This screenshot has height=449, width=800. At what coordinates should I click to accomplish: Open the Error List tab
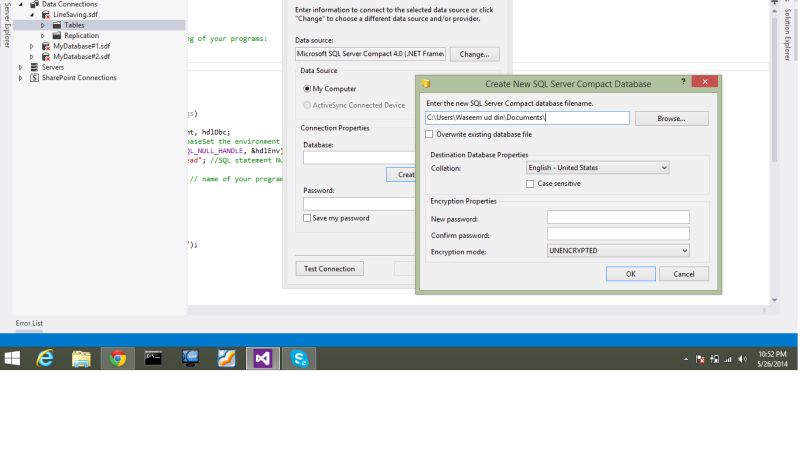pos(29,323)
